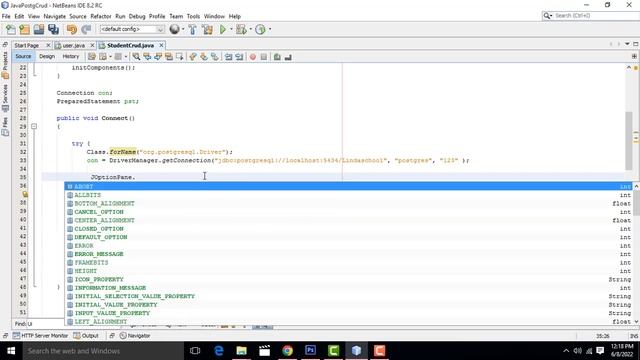Click the Last Edit editor icon
Image resolution: width=640 pixels, height=360 pixels.
click(x=92, y=57)
